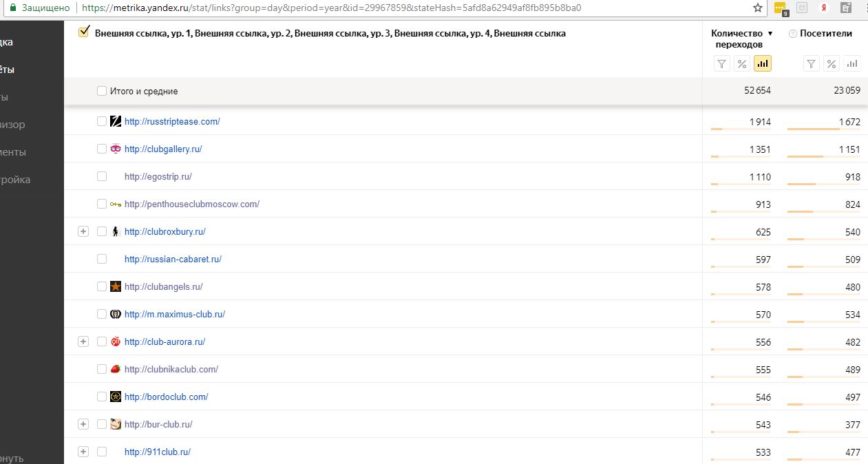
Task: Check the egostrip.ru row checkbox
Action: (x=102, y=176)
